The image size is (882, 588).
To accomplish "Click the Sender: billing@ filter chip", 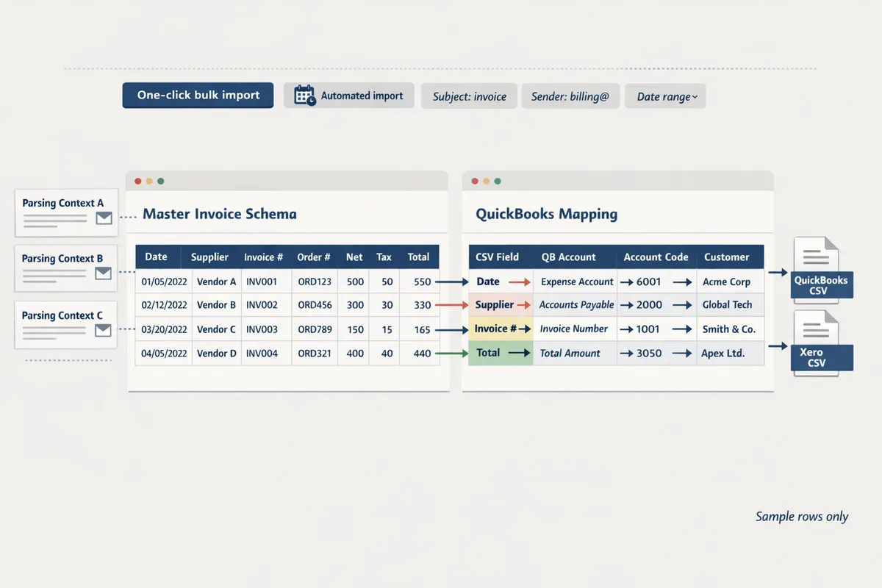I will click(x=570, y=96).
